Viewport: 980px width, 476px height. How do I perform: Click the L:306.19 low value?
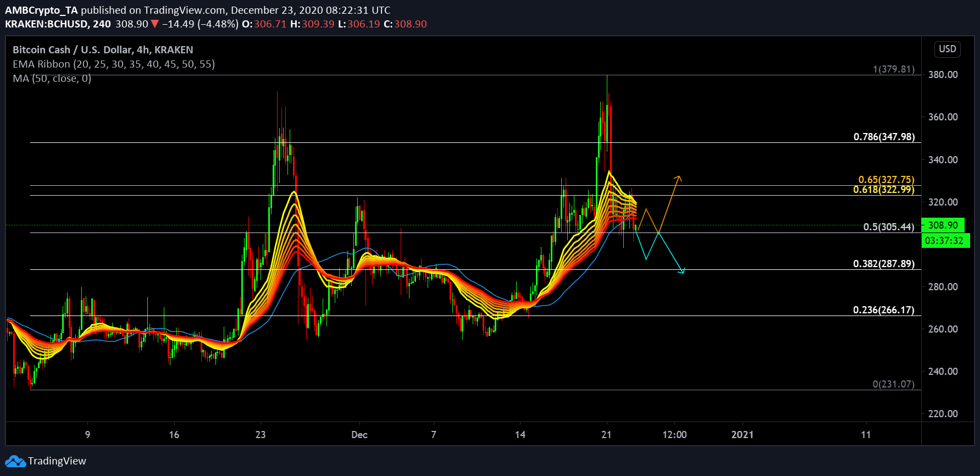tap(359, 24)
